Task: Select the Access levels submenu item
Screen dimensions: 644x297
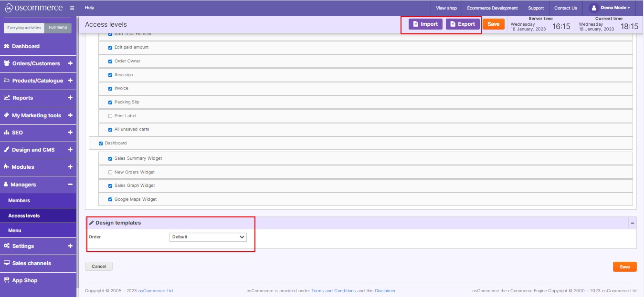Action: (x=38, y=215)
